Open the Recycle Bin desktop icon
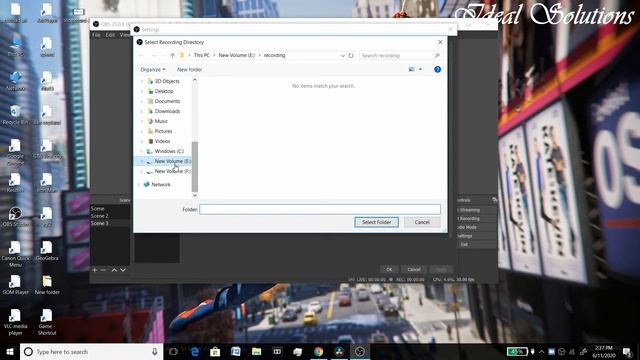This screenshot has height=360, width=640. [16, 115]
